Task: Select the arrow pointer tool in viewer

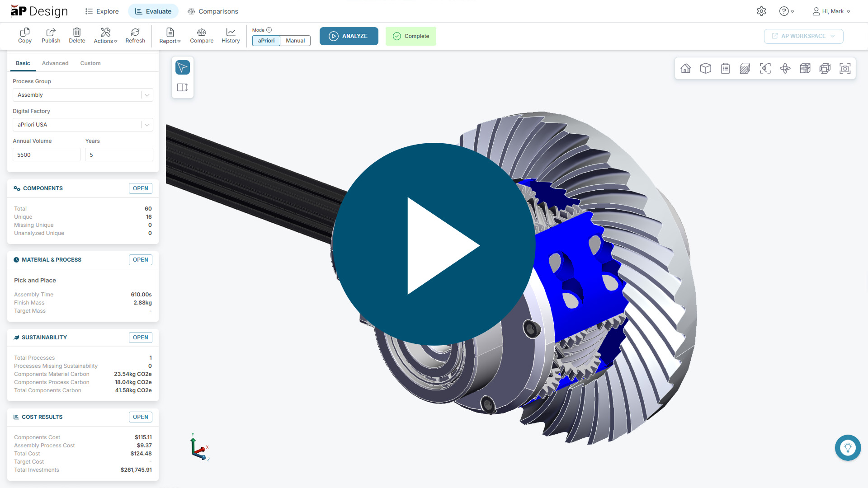Action: (183, 68)
